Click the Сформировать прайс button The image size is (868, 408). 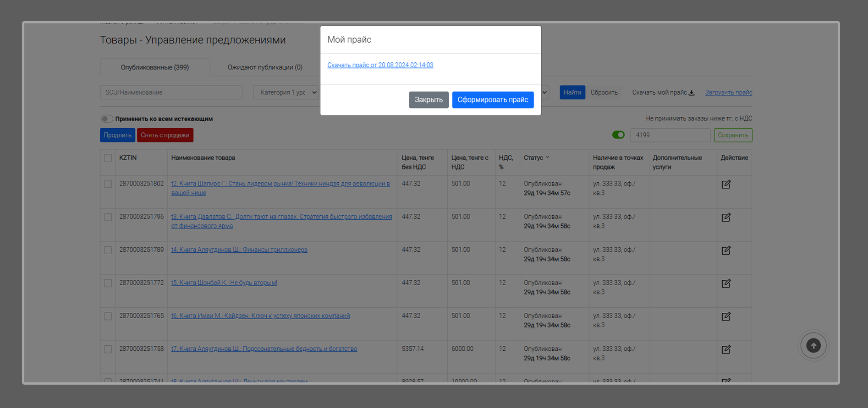[x=493, y=100]
